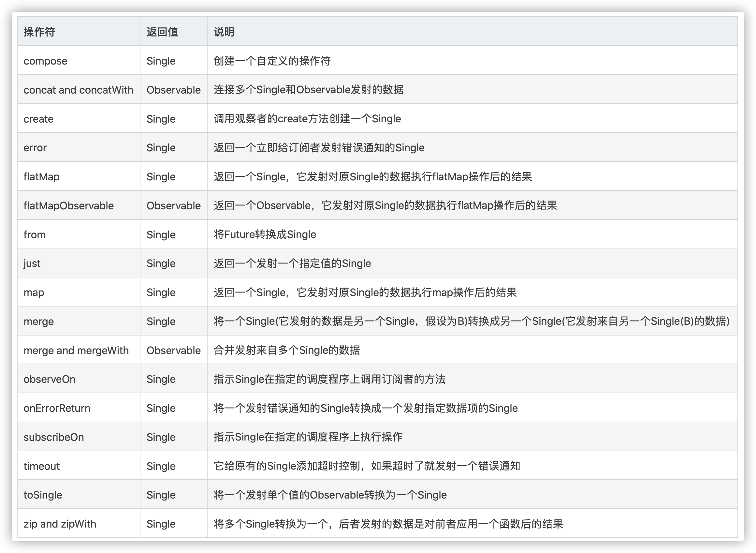Image resolution: width=756 pixels, height=553 pixels.
Task: Click the zip and zipWith cell
Action: 60,524
